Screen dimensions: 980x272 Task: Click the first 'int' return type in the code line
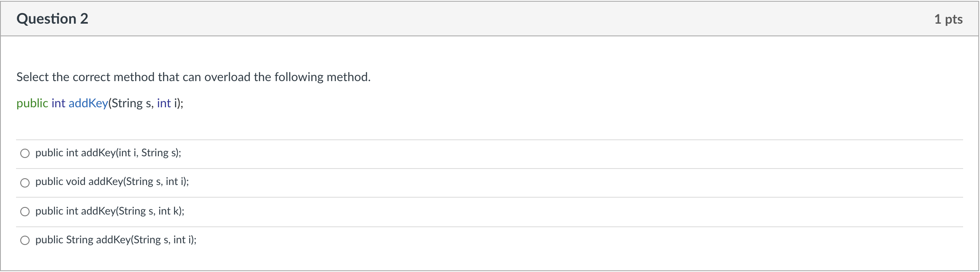coord(58,103)
